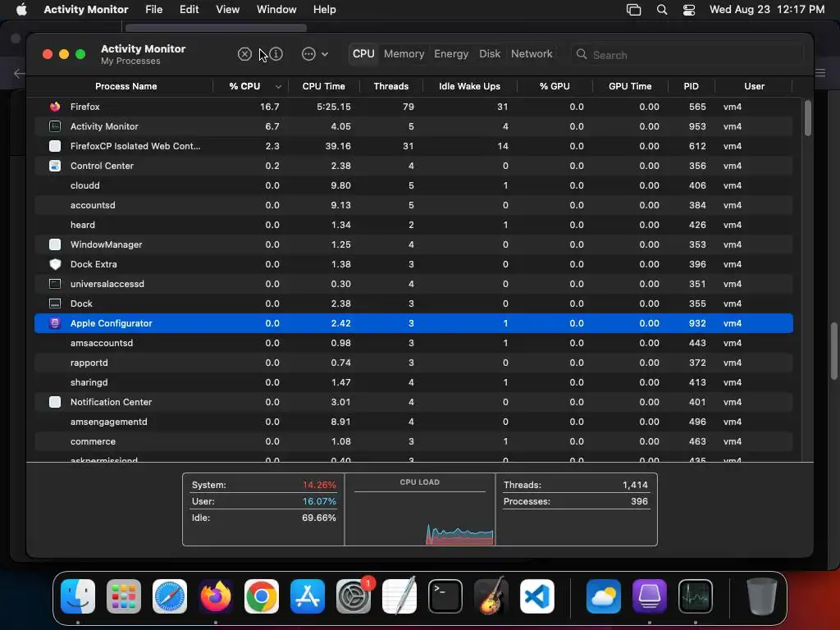
Task: Open Launchpad from the Dock
Action: pyautogui.click(x=124, y=596)
